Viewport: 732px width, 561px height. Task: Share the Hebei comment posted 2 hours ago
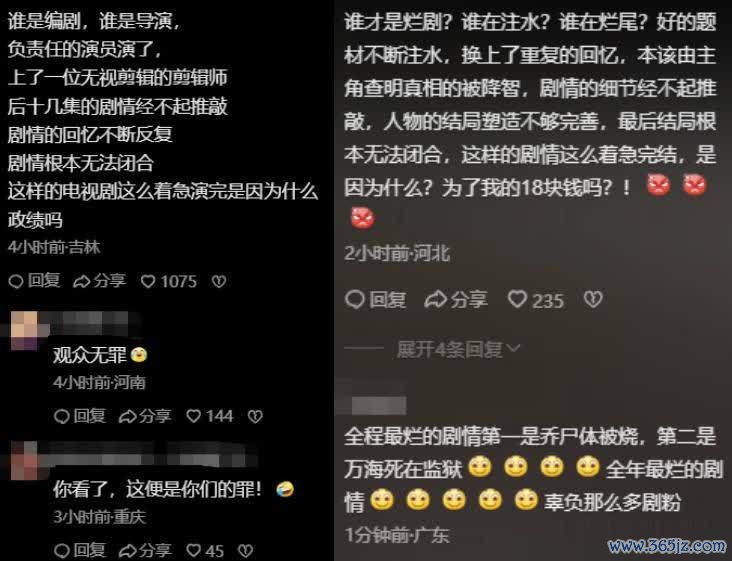[456, 300]
